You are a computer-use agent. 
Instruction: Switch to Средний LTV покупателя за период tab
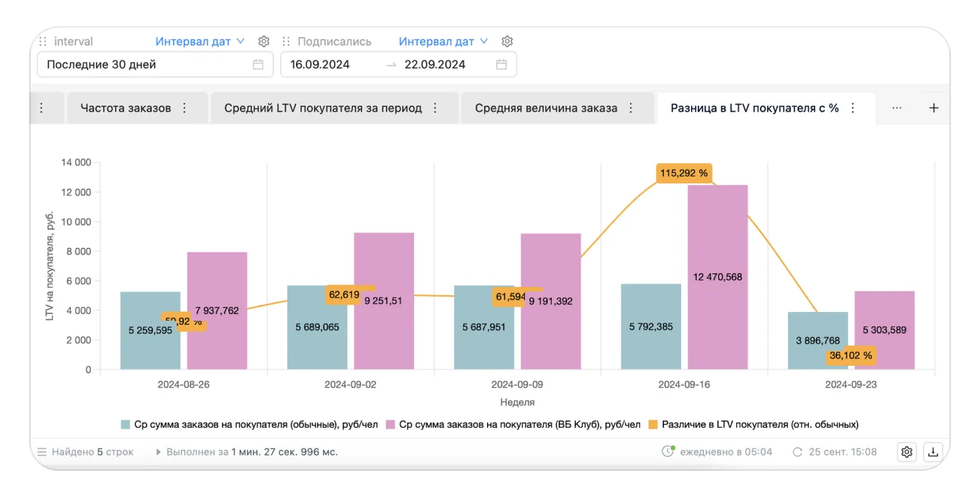point(323,108)
